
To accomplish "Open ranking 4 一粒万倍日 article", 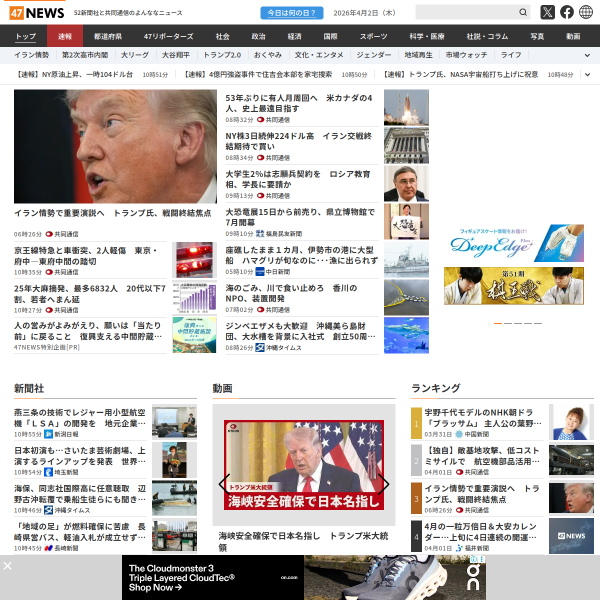I will coord(481,532).
